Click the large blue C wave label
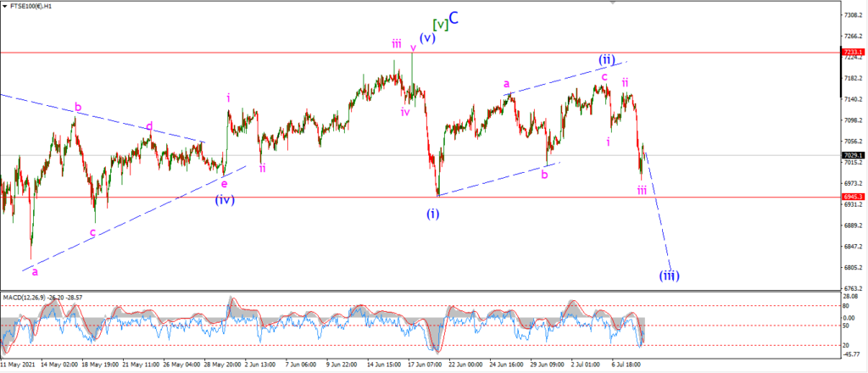The width and height of the screenshot is (868, 373). point(454,19)
